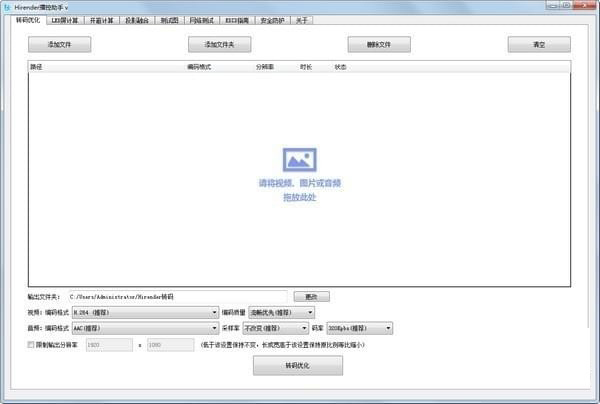Image resolution: width=600 pixels, height=404 pixels.
Task: Click the resolution width field 1920
Action: [x=109, y=345]
